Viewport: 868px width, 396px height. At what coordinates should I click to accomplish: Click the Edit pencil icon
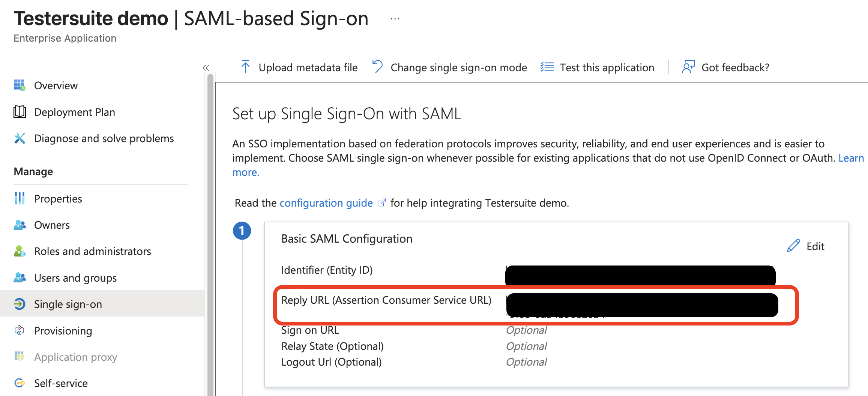[793, 246]
